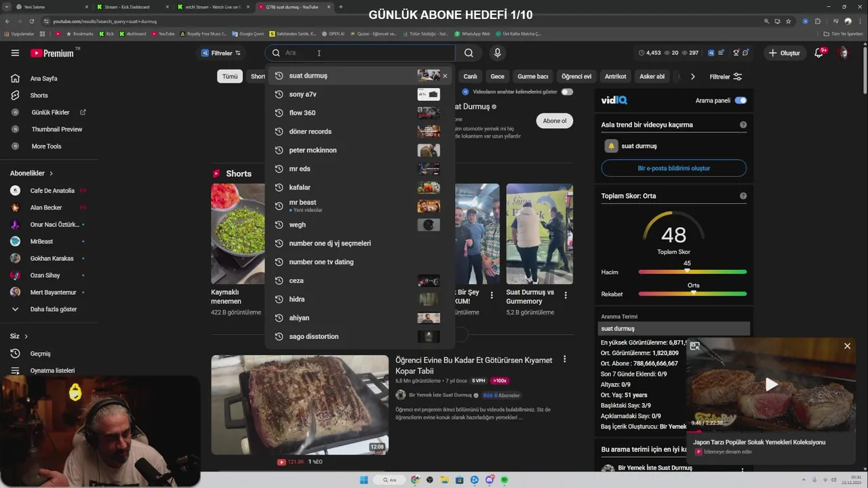868x488 pixels.
Task: Open Ana Sayfa in sidebar
Action: click(43, 79)
